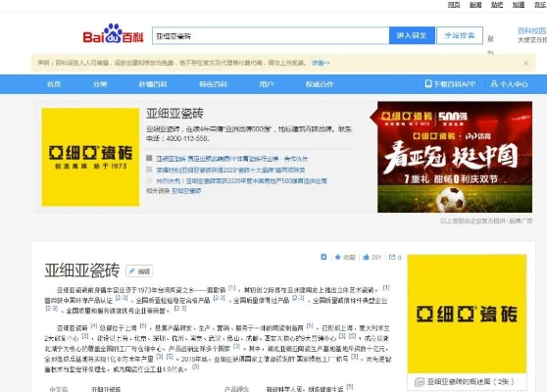Click the phone icon beside 下载百科APP
This screenshot has height=392, width=547.
428,83
